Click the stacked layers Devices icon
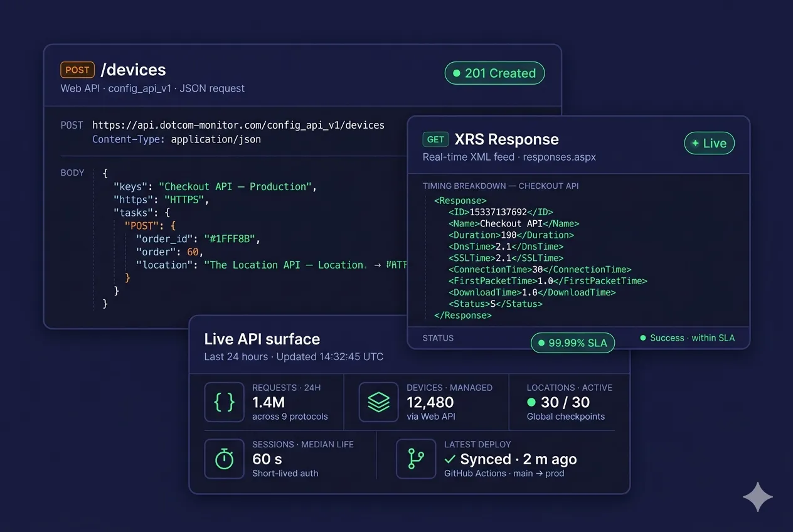Screen dimensions: 793x532 pos(378,402)
